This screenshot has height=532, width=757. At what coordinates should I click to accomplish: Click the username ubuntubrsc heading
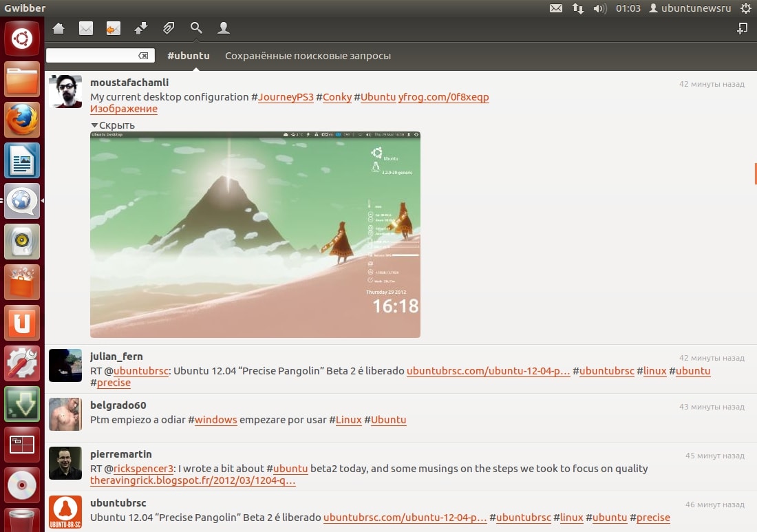(118, 502)
